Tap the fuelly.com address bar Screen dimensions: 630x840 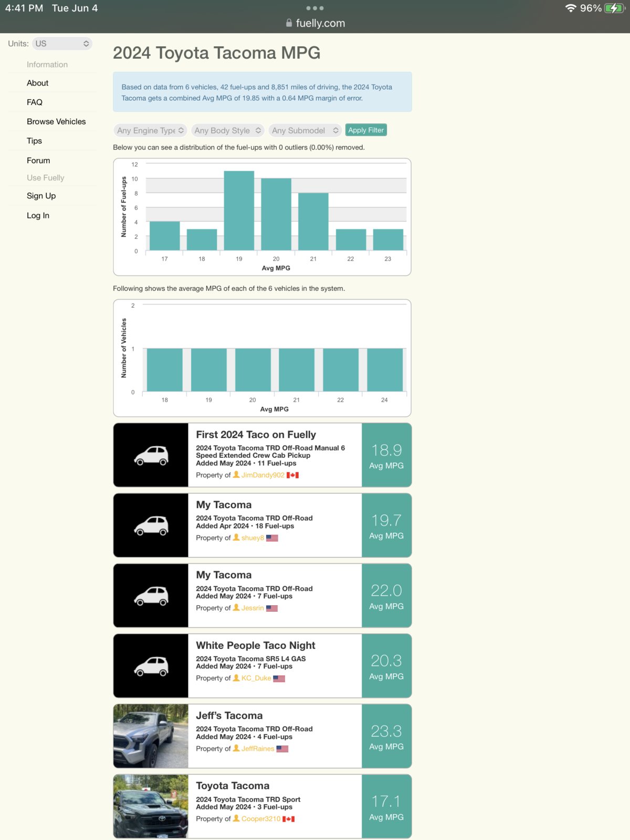pos(315,23)
